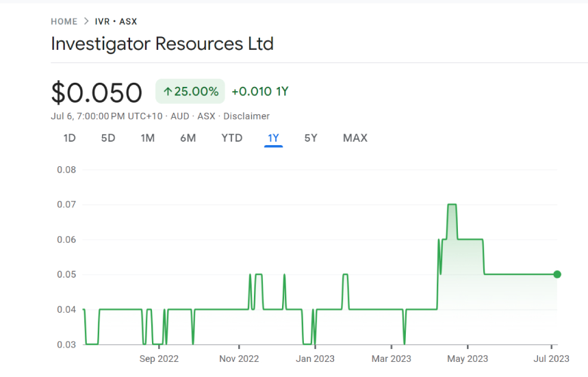
Task: Show the MAX chart range
Action: coord(355,138)
